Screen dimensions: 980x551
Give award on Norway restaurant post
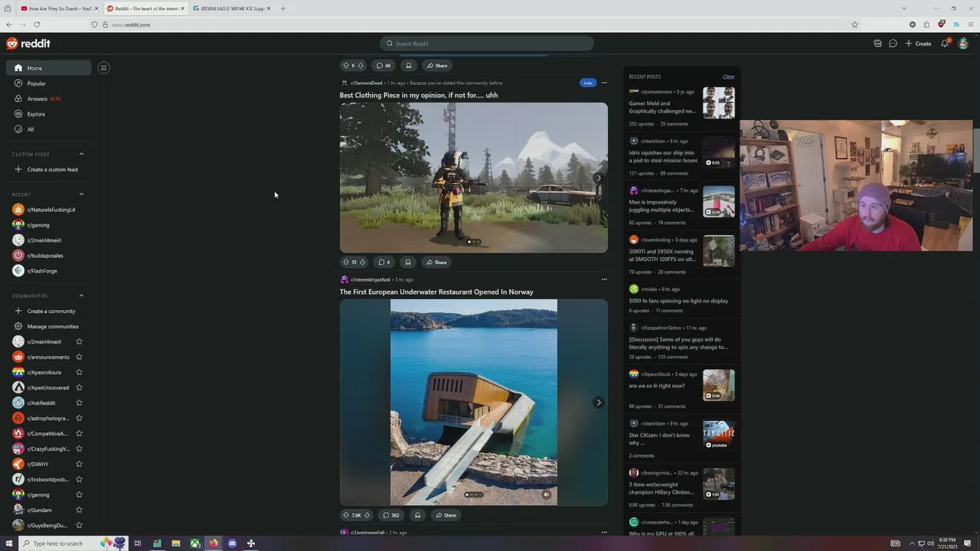point(417,515)
